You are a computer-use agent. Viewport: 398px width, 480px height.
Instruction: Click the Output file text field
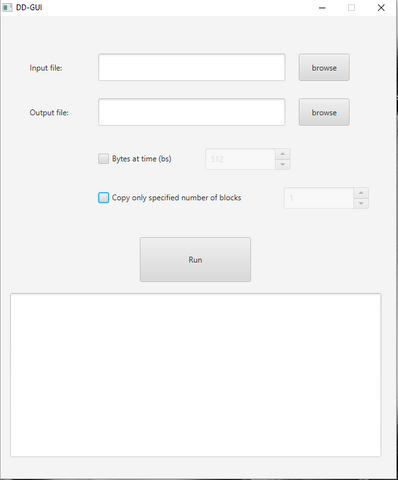192,112
